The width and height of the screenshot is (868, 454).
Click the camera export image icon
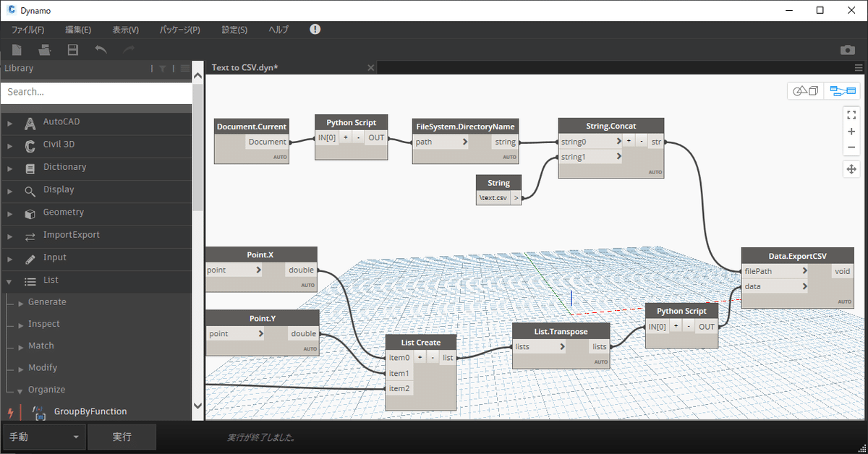pyautogui.click(x=847, y=50)
